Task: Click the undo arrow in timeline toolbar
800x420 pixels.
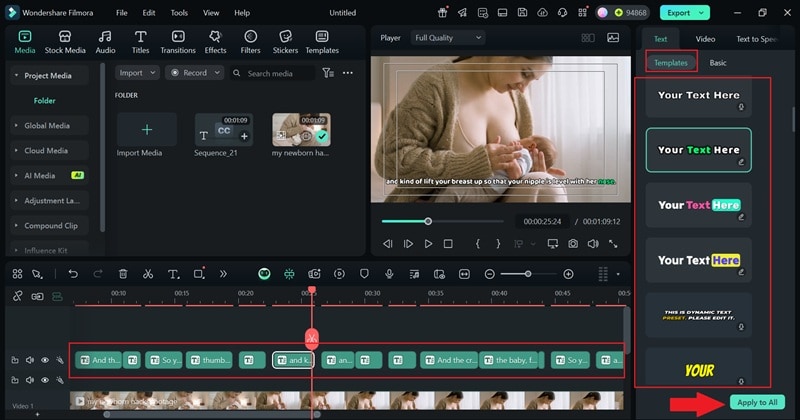Action: (73, 274)
